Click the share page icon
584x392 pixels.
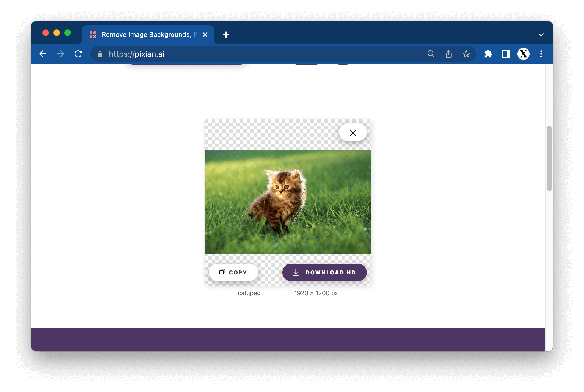[448, 54]
